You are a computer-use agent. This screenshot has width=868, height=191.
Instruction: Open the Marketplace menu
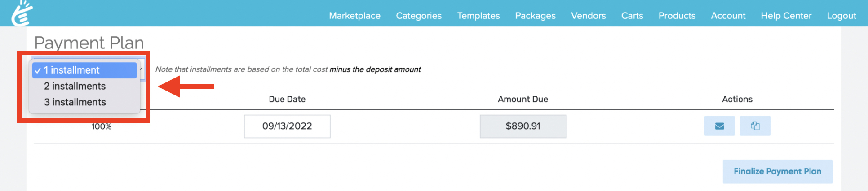pyautogui.click(x=354, y=16)
